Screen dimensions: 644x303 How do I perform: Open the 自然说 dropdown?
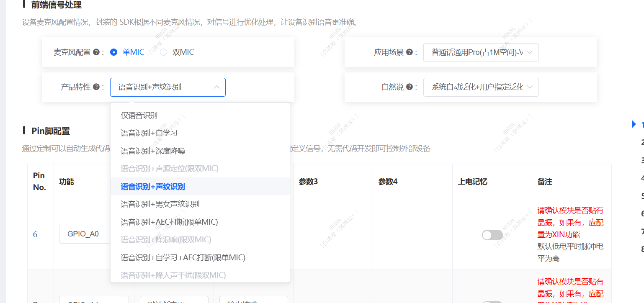[x=481, y=87]
